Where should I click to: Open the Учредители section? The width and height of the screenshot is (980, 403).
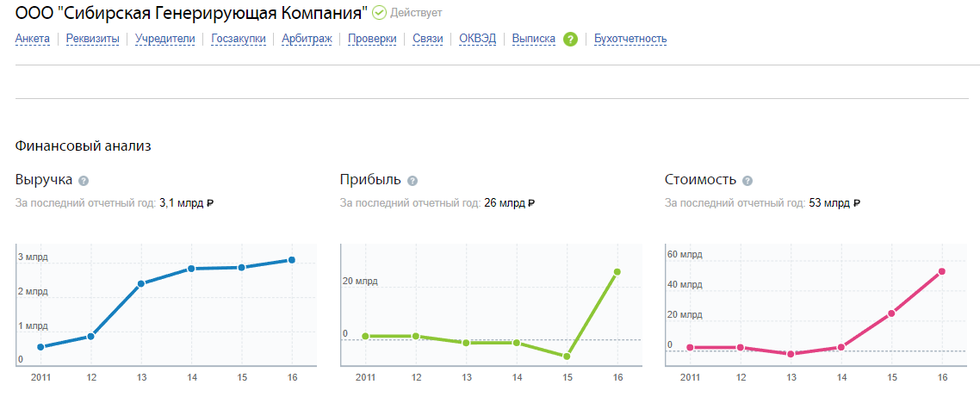pos(165,39)
